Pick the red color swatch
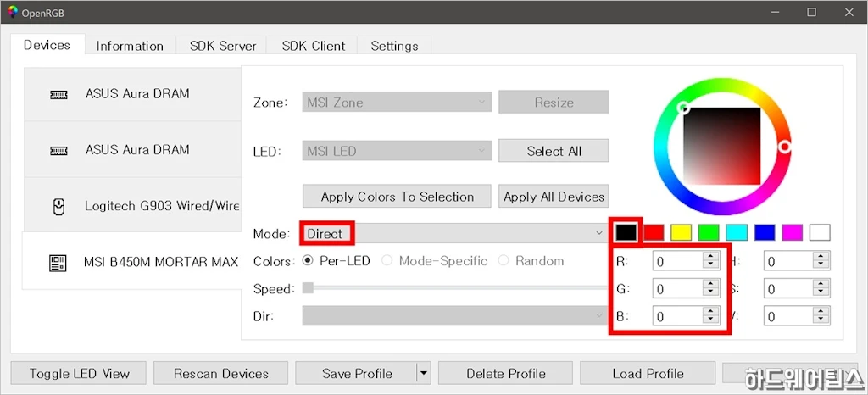Screen dimensions: 868x395 point(654,232)
